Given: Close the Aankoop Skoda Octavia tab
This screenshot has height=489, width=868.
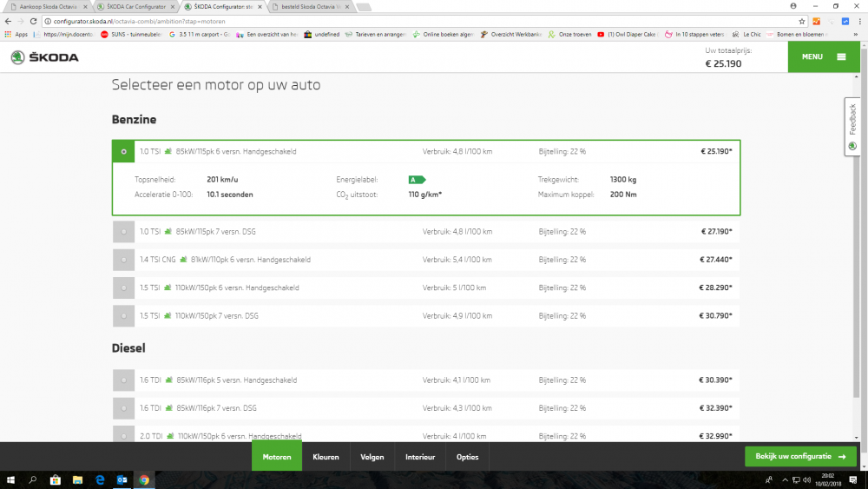Looking at the screenshot, I should 85,7.
